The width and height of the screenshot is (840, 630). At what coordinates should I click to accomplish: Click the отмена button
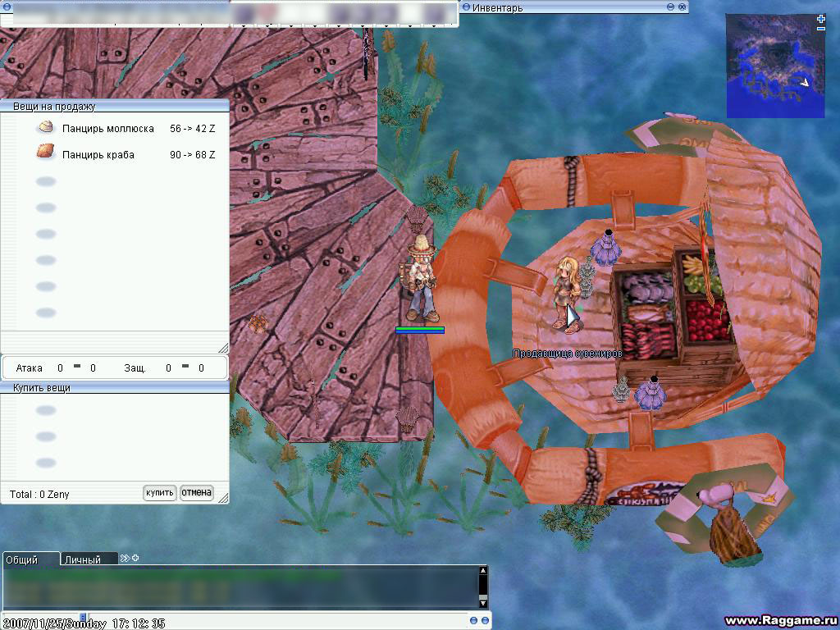(196, 493)
